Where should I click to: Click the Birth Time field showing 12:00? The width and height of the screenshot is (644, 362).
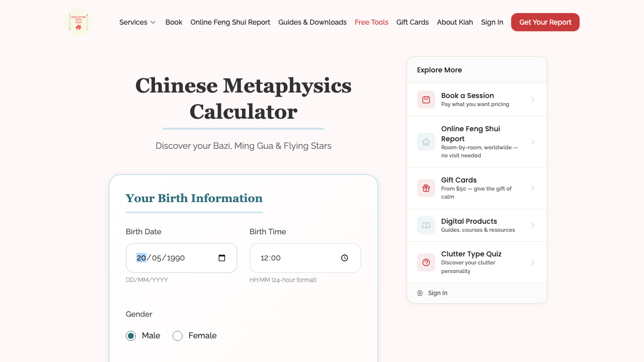tap(305, 258)
